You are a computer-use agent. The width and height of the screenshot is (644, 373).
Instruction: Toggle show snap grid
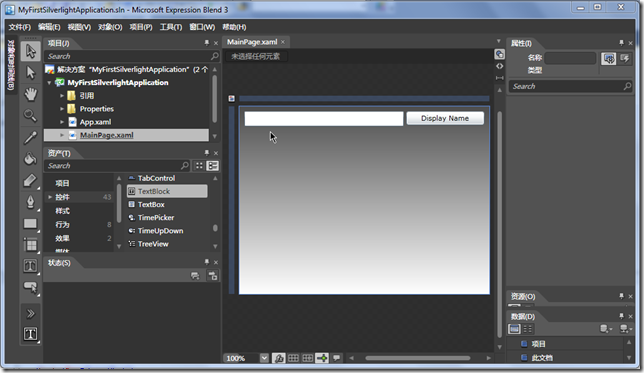pos(293,358)
